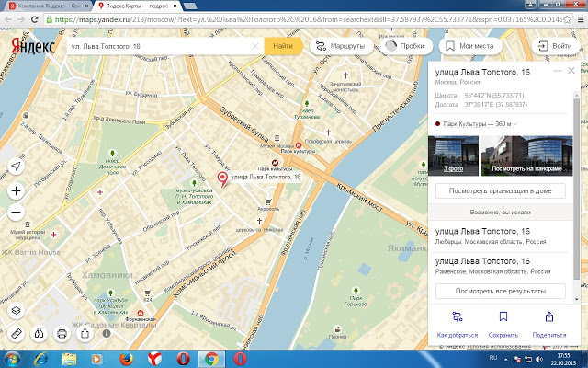Click the print map icon
This screenshot has height=368, width=588.
pos(62,333)
